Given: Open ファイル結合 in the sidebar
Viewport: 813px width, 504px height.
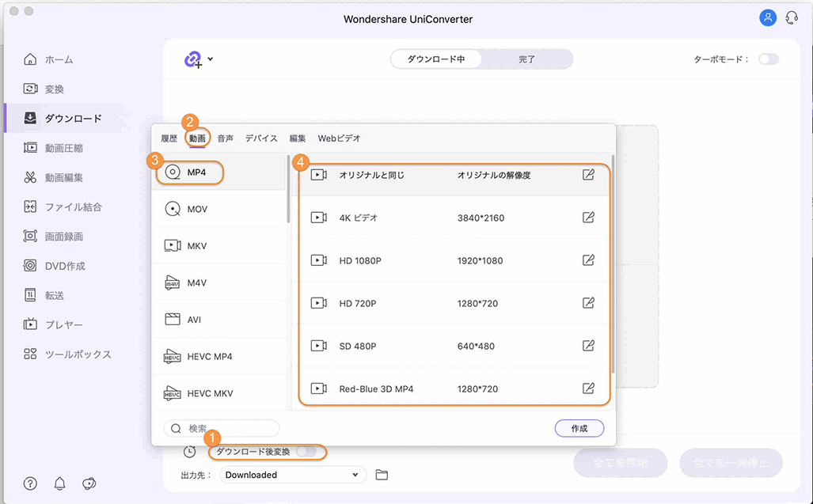Looking at the screenshot, I should click(63, 207).
